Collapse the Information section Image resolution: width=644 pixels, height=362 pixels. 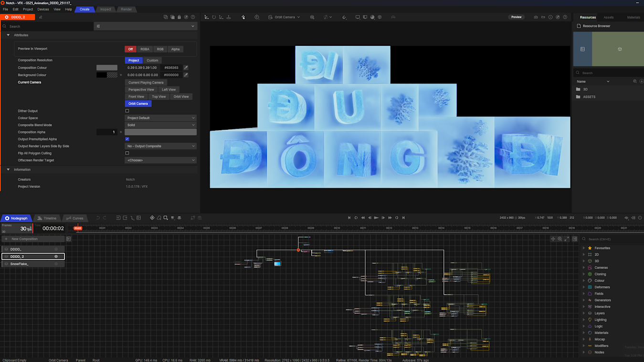(8, 170)
